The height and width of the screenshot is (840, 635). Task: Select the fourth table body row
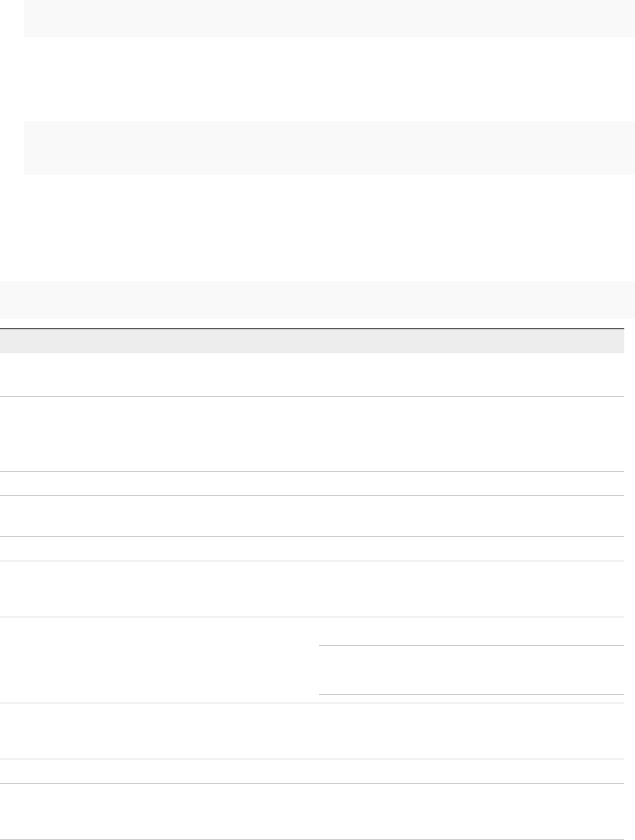(x=312, y=515)
